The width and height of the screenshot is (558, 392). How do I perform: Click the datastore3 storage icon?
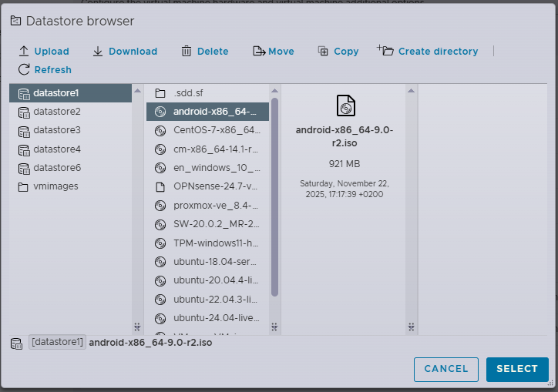(x=24, y=131)
